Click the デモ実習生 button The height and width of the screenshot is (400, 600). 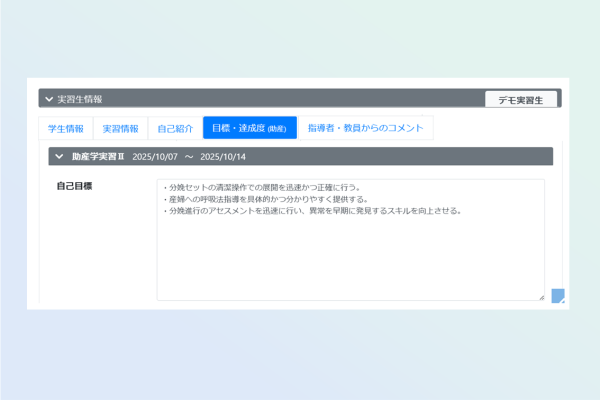coord(520,99)
